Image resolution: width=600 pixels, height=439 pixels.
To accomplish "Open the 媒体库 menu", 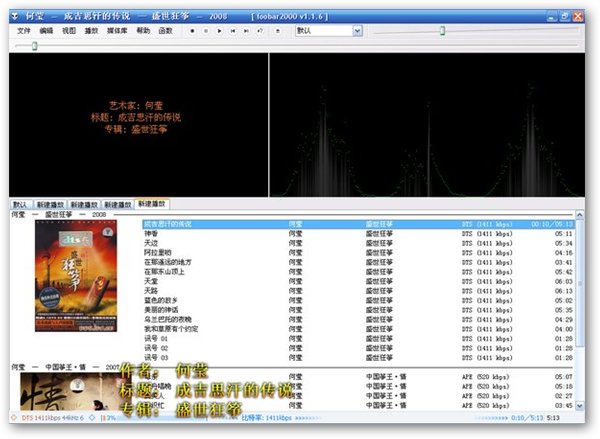I will (x=117, y=31).
